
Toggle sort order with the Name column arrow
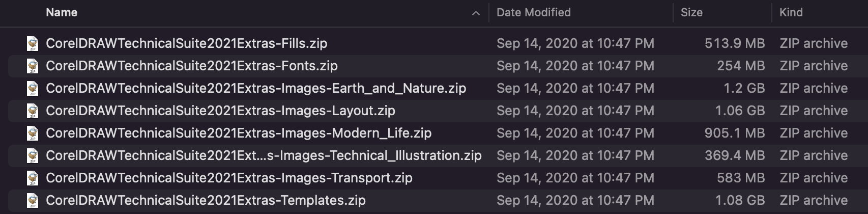[x=476, y=13]
